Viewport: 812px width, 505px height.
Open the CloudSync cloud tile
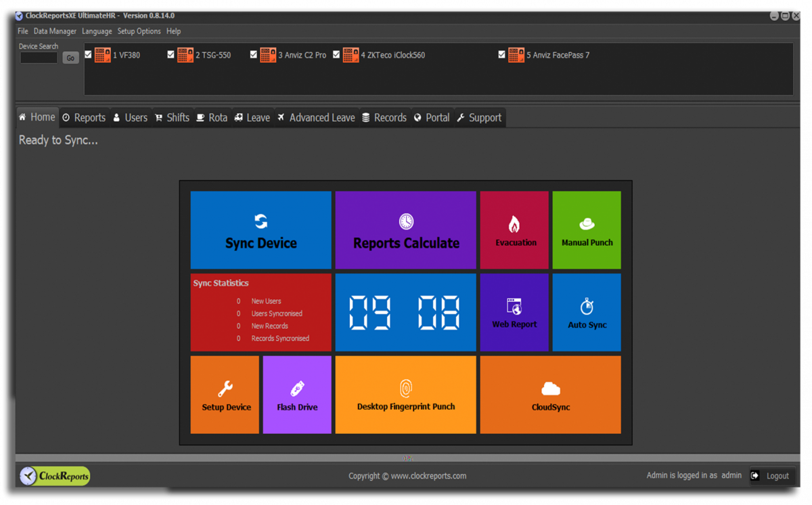(x=550, y=395)
